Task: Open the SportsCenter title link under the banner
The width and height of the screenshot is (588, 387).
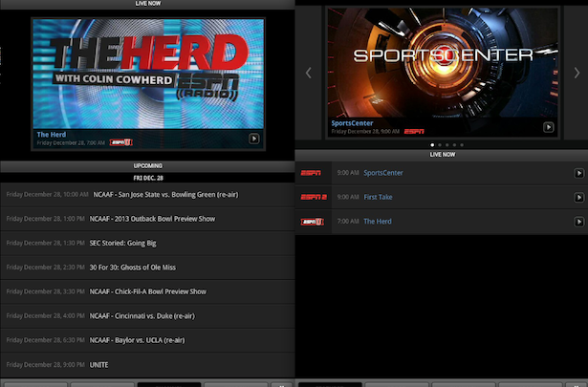Action: (x=352, y=123)
